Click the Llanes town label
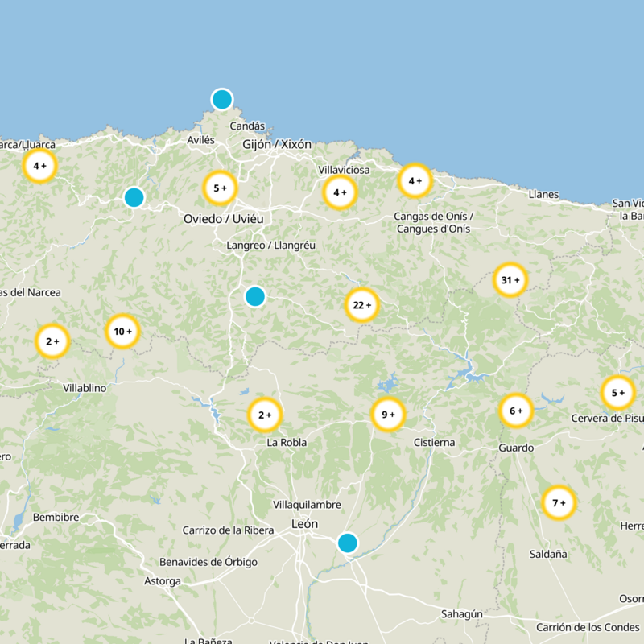The height and width of the screenshot is (644, 644). click(x=543, y=194)
